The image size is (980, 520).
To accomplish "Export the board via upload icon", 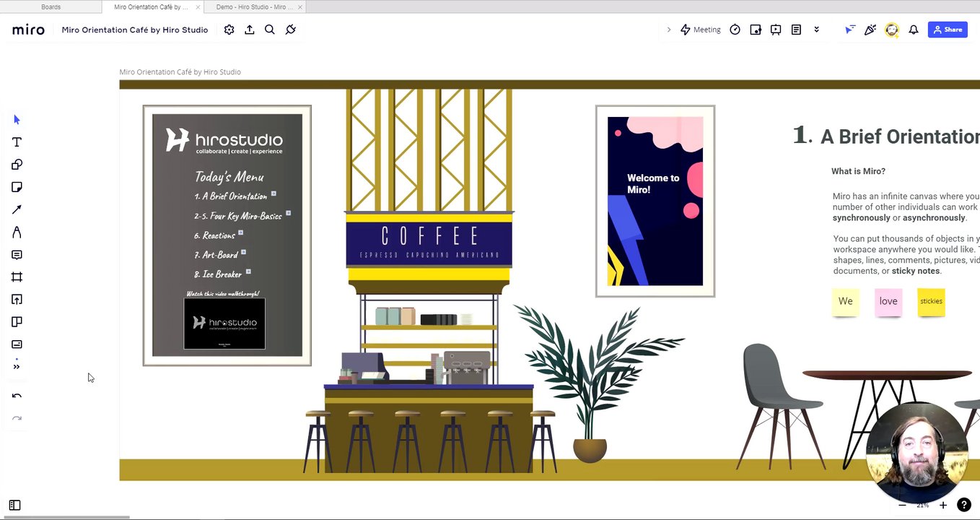I will click(x=250, y=30).
